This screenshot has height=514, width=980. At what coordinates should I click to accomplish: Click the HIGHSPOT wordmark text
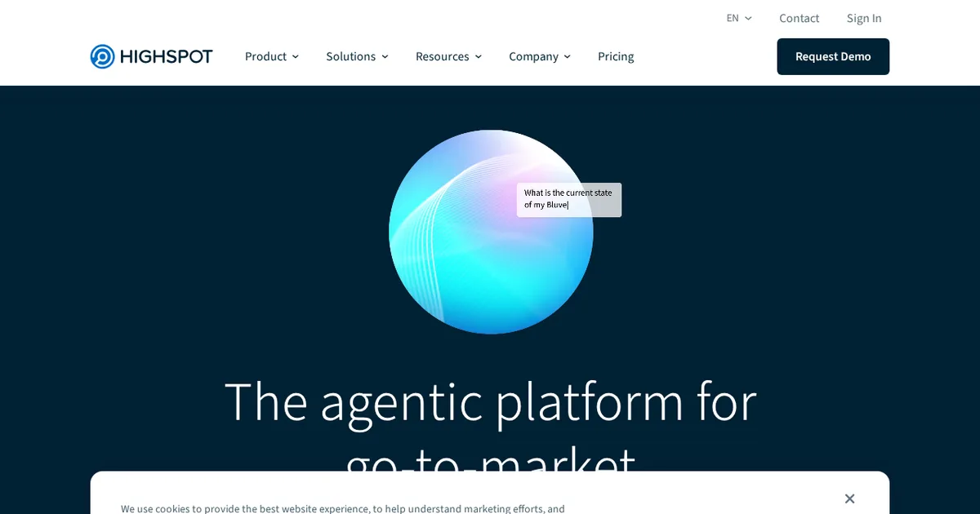[x=167, y=56]
